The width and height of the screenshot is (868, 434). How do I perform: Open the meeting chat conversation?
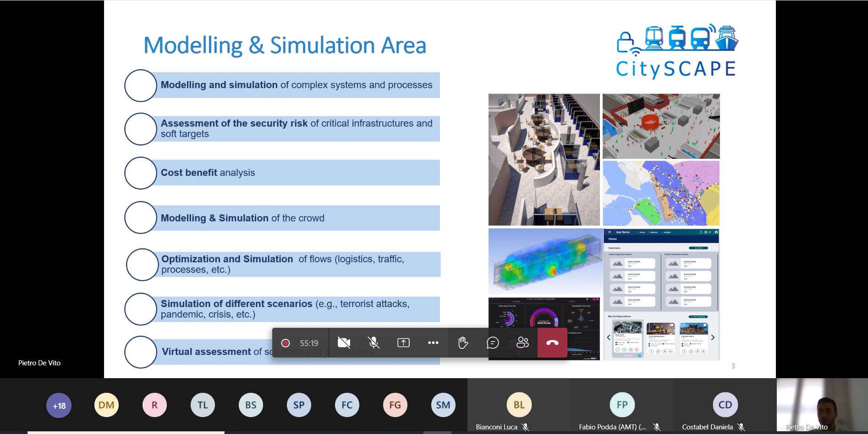(493, 343)
